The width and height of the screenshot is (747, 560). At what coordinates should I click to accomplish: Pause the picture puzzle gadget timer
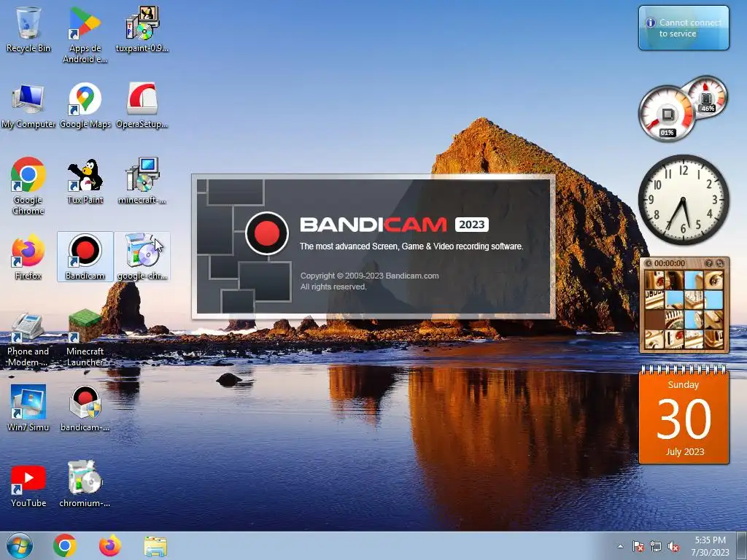(648, 263)
